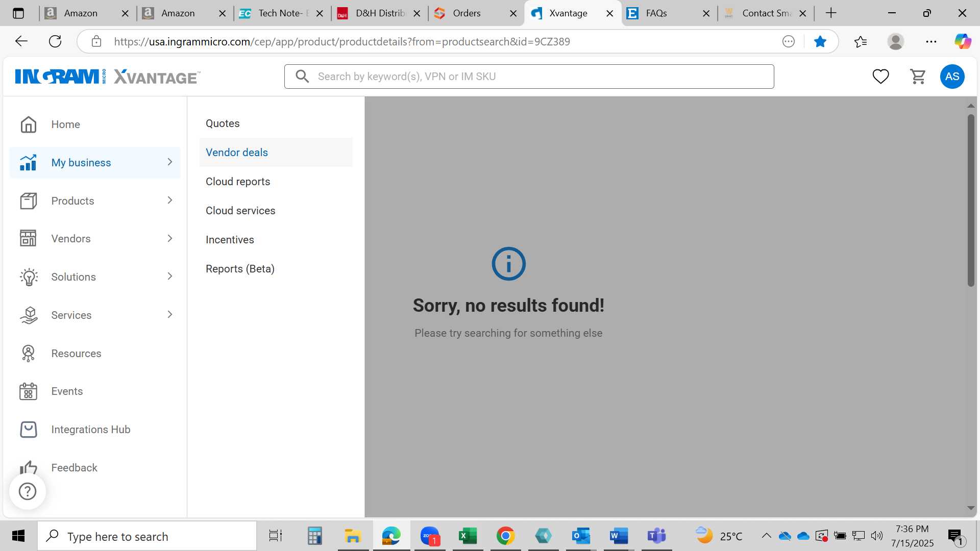Switch to the FAQs browser tab
Viewport: 980px width, 551px height.
(x=669, y=13)
